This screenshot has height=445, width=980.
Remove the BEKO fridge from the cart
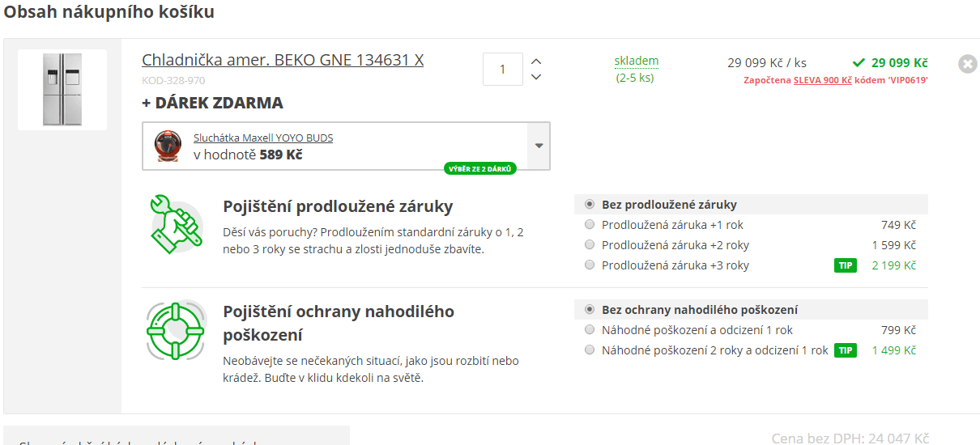point(967,64)
